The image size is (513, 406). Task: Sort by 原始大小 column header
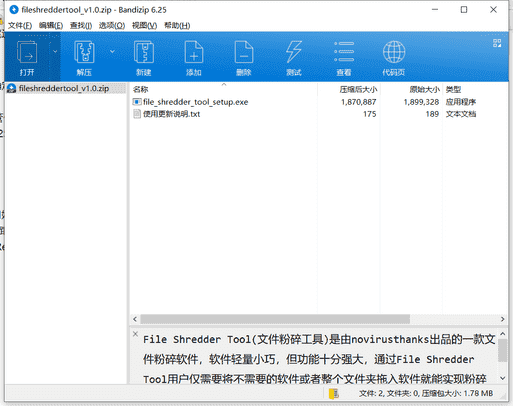(x=424, y=89)
